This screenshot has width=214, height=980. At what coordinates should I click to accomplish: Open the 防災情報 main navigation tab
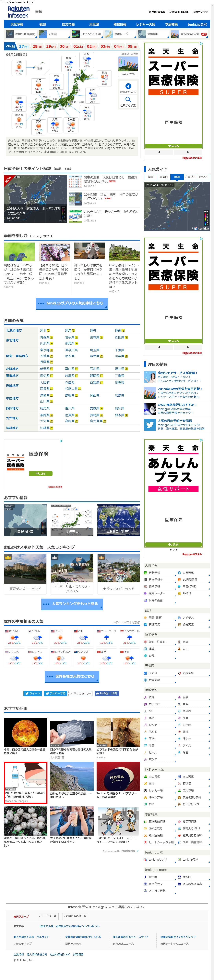(x=68, y=24)
